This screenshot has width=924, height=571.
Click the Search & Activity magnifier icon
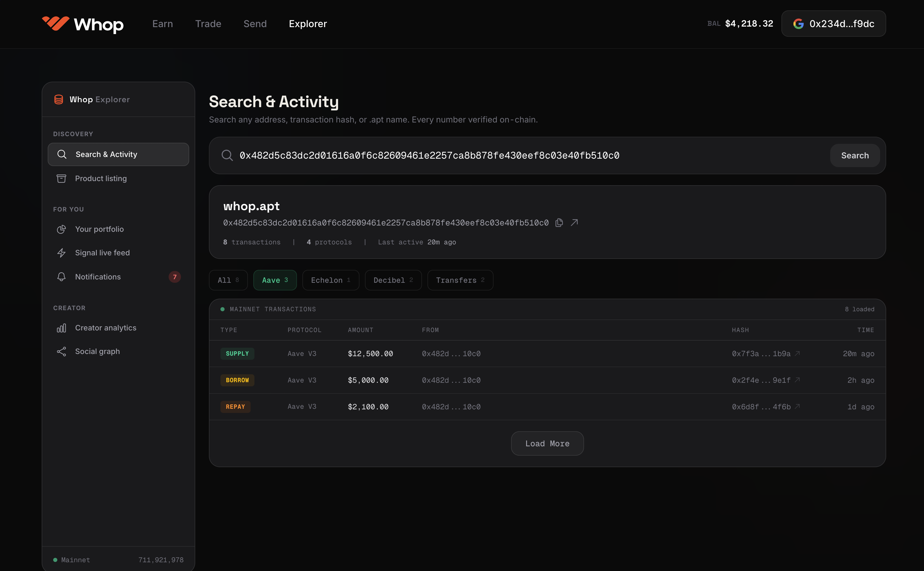pyautogui.click(x=62, y=154)
